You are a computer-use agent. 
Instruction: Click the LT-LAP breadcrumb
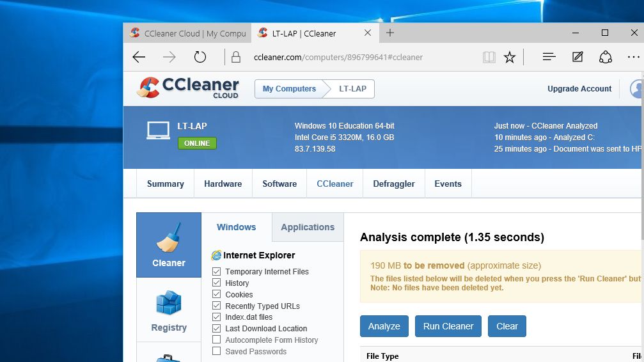pyautogui.click(x=352, y=89)
